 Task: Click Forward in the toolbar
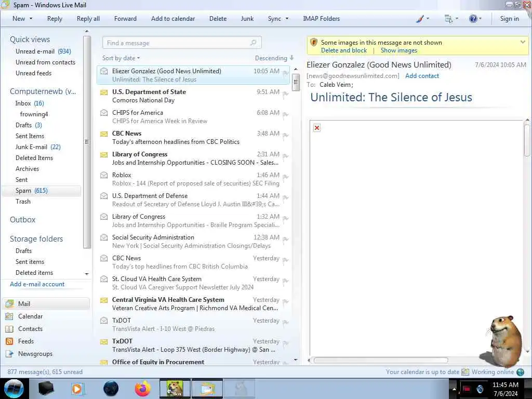click(x=125, y=19)
